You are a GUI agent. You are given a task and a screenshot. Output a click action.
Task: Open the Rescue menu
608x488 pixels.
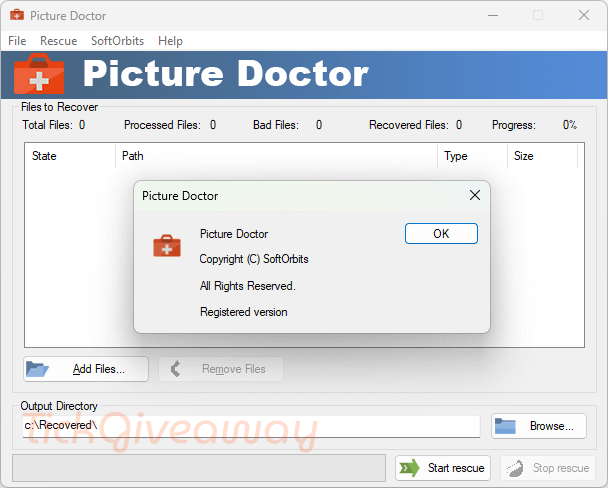click(59, 41)
